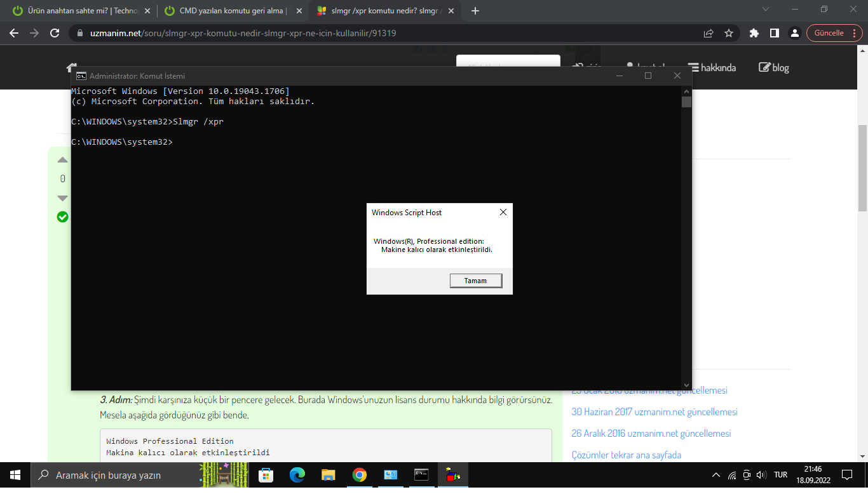Maximize the Komut İstemi window

coord(648,76)
